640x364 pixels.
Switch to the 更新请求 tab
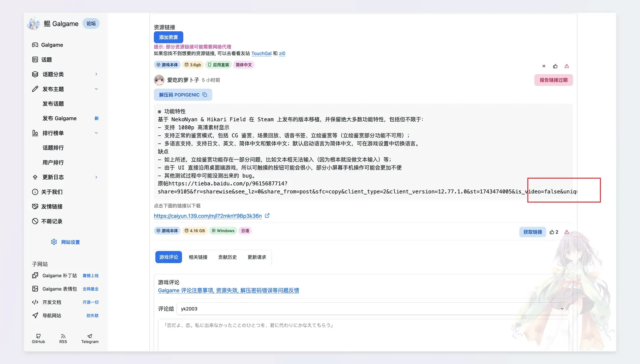(257, 257)
